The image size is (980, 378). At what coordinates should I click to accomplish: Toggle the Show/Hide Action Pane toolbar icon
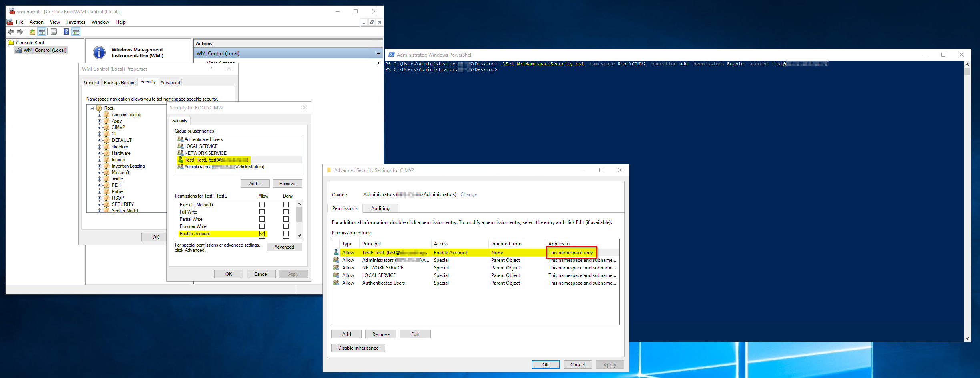click(76, 32)
